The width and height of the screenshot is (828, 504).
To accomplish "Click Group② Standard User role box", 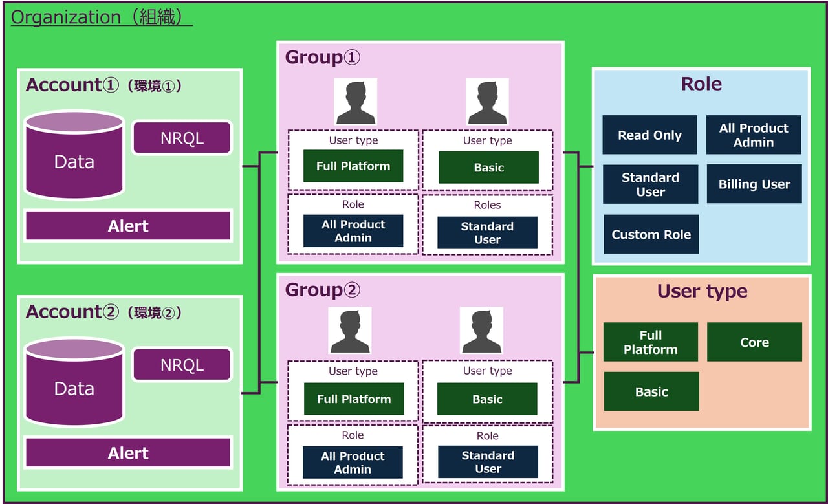I will (488, 462).
